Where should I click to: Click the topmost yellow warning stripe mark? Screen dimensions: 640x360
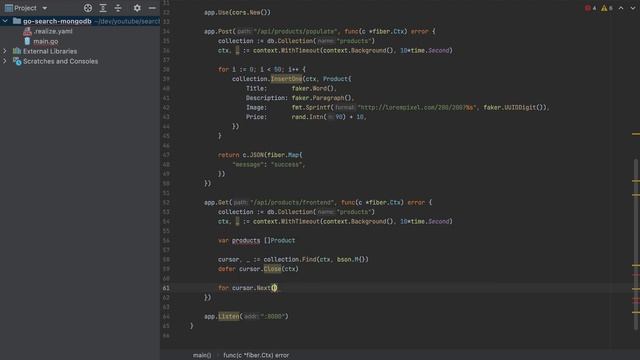tap(636, 134)
